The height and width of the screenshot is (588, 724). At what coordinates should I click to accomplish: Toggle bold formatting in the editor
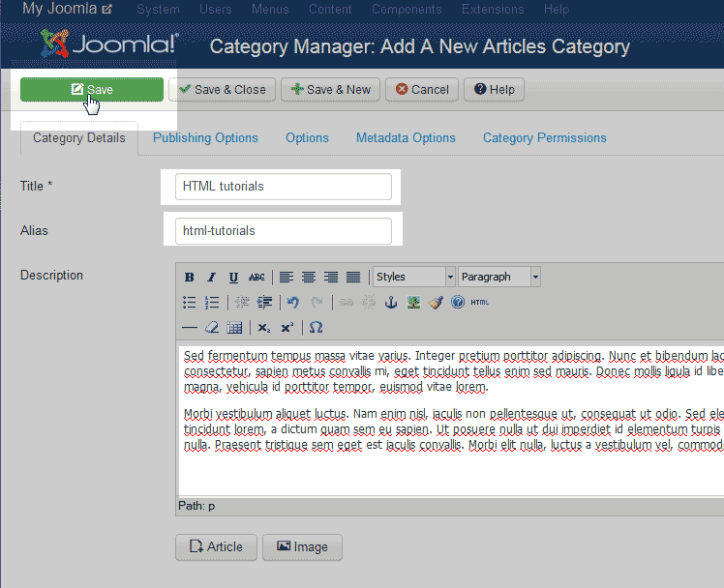pyautogui.click(x=190, y=278)
